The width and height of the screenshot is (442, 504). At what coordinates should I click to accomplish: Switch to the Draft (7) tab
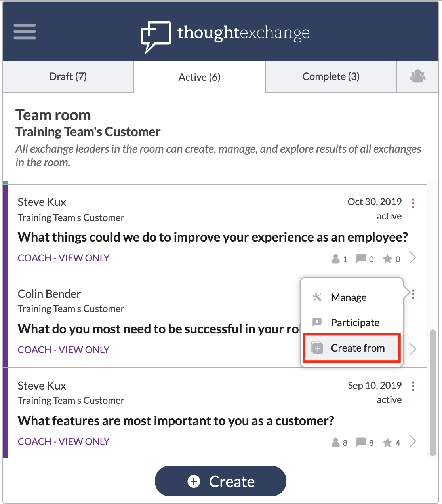(68, 76)
